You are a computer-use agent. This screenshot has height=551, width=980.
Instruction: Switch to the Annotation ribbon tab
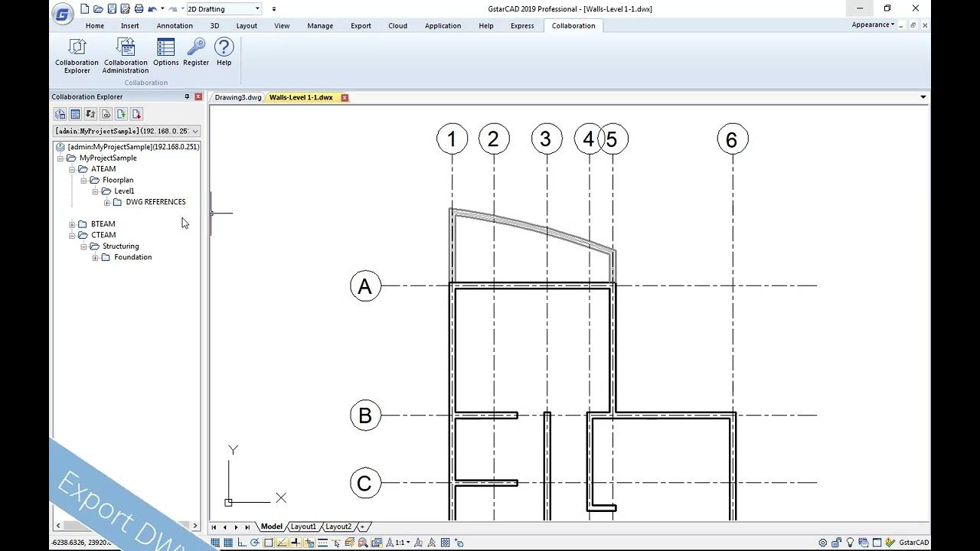[x=175, y=25]
